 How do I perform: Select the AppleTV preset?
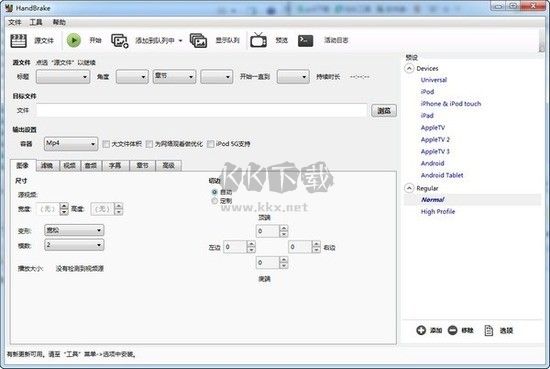coord(432,128)
